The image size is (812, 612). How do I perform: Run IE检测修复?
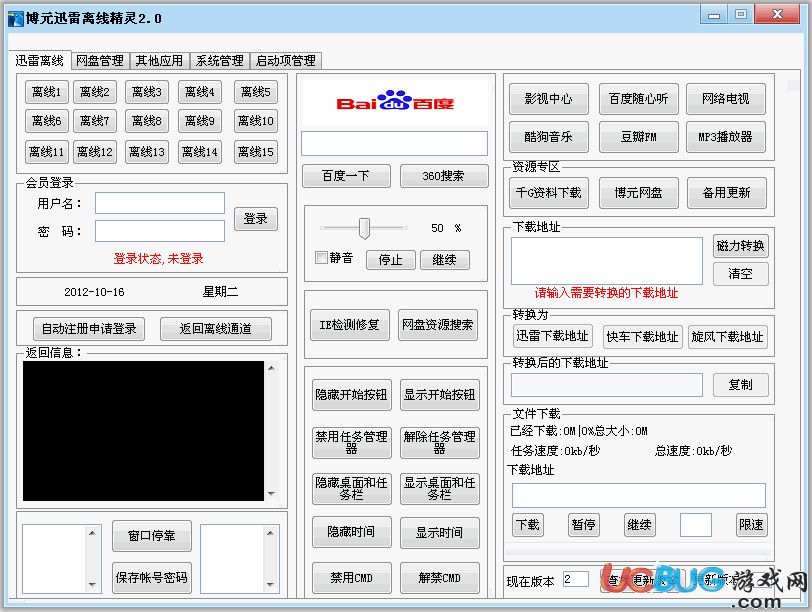pyautogui.click(x=350, y=325)
